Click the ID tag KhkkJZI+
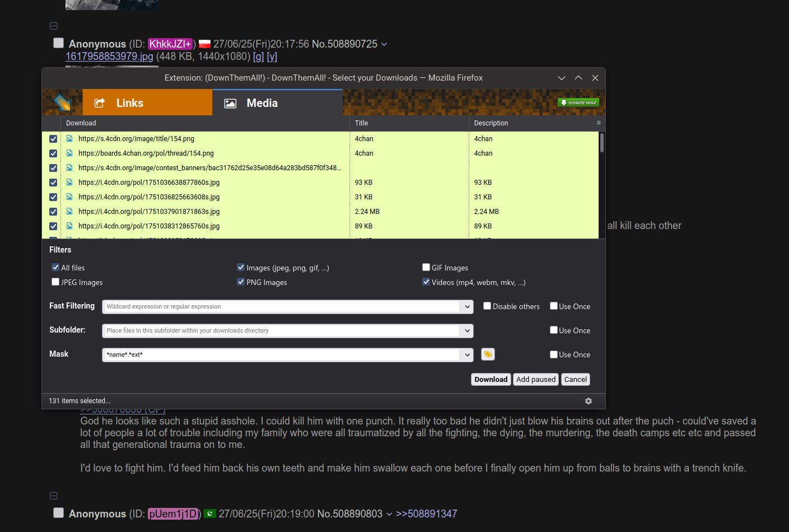 (x=171, y=44)
